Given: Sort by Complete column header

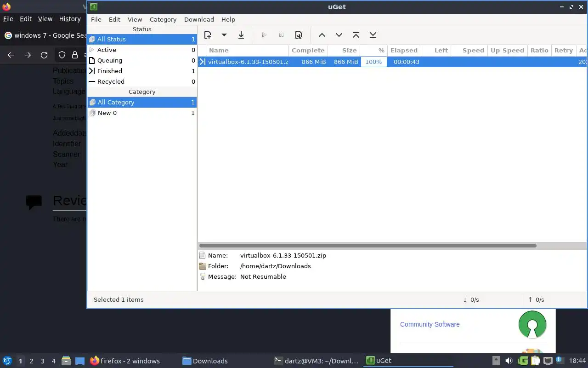Looking at the screenshot, I should tap(308, 50).
